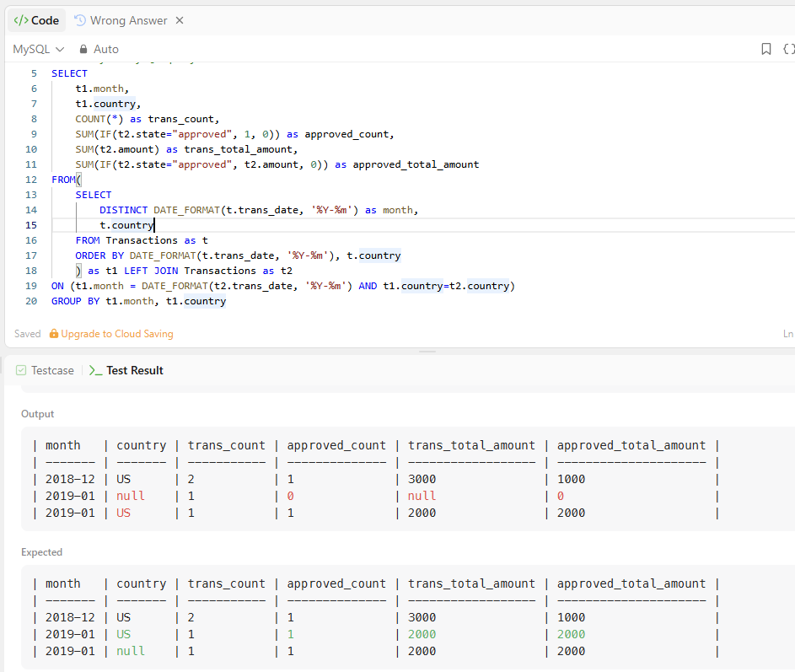This screenshot has height=672, width=795.
Task: Open the Wrong Answer tab
Action: tap(128, 20)
